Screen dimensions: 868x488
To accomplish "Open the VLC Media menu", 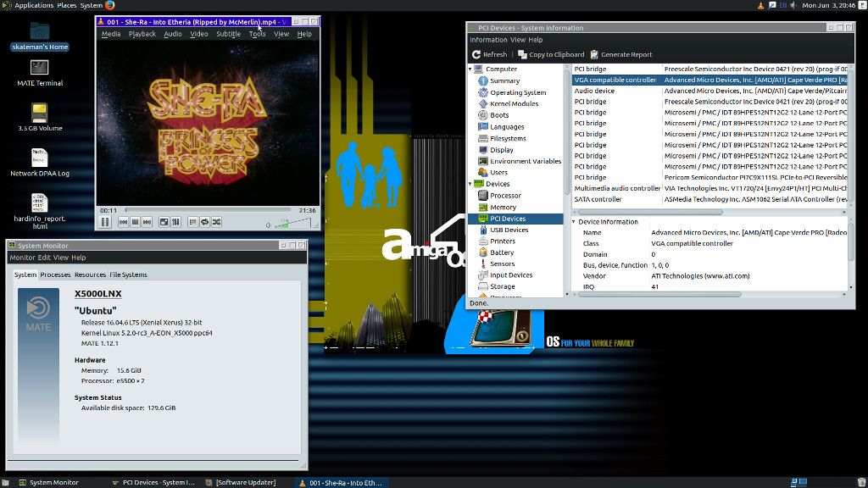I will [111, 34].
